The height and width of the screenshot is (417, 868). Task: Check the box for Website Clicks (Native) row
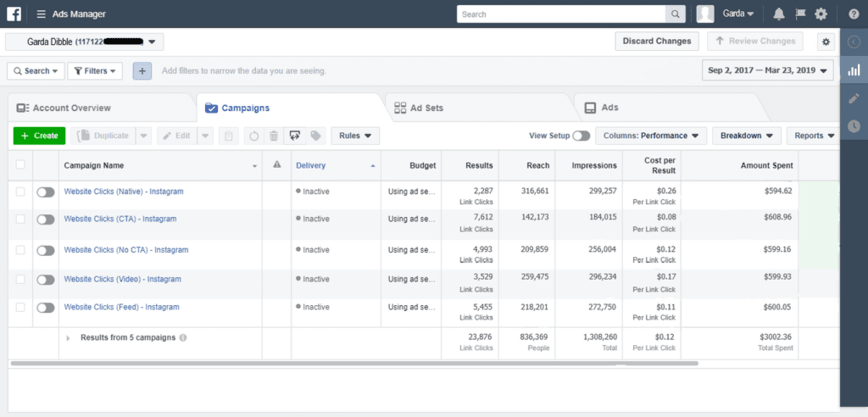tap(20, 192)
